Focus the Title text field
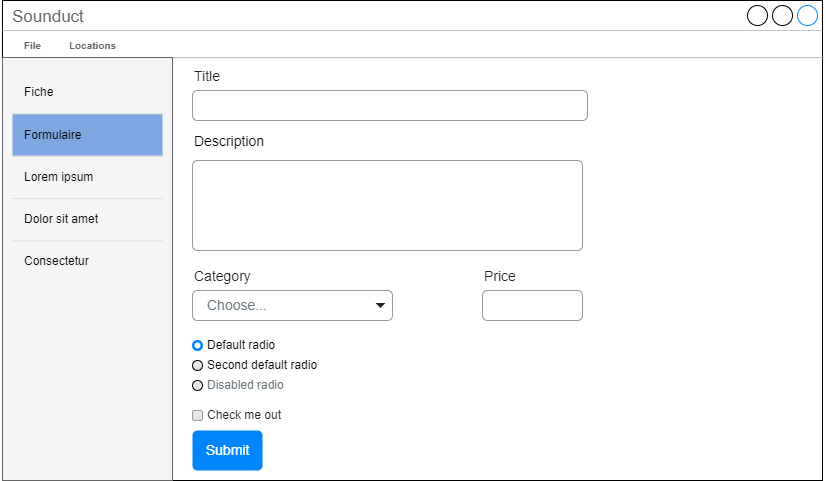 click(389, 106)
